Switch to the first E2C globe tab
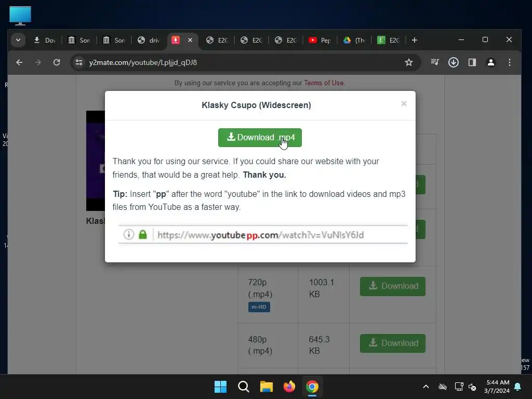Screen dimensions: 532x399 (218, 41)
